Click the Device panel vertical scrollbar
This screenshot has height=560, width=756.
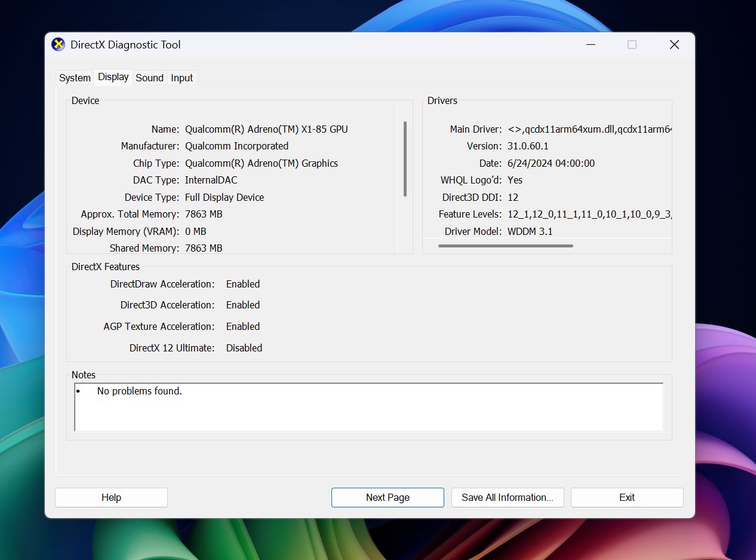click(x=405, y=159)
